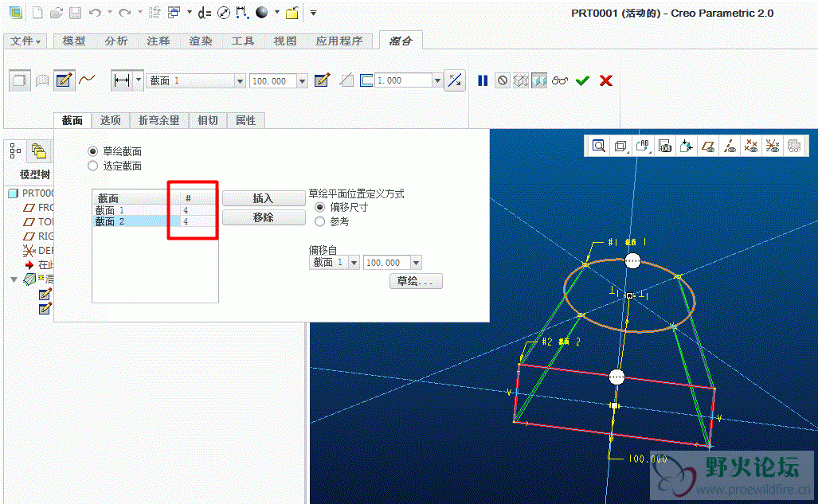Click the view manager camera icon
The width and height of the screenshot is (818, 504).
click(x=664, y=146)
